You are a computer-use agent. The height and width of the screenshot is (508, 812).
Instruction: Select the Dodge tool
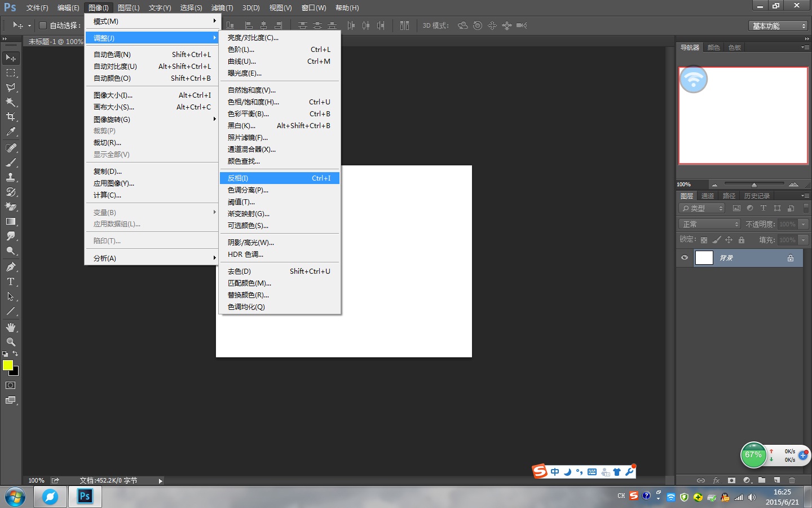[x=11, y=251]
